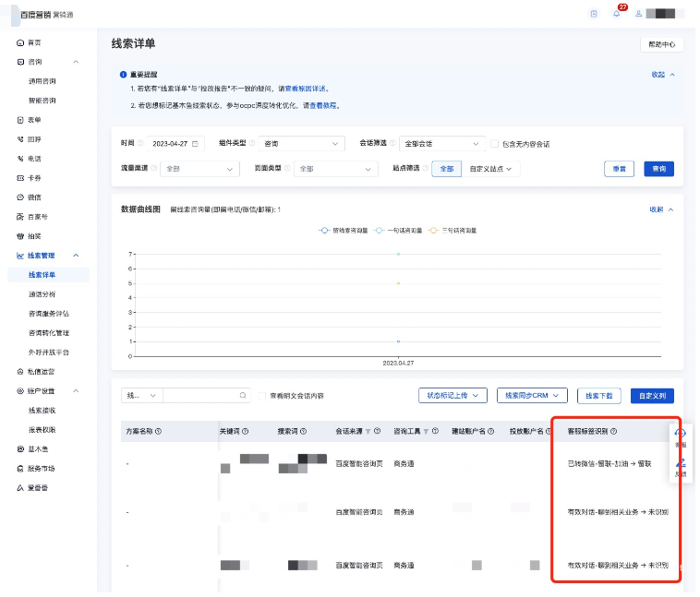This screenshot has height=597, width=700.
Task: Click the document icon in the top bar
Action: point(593,14)
